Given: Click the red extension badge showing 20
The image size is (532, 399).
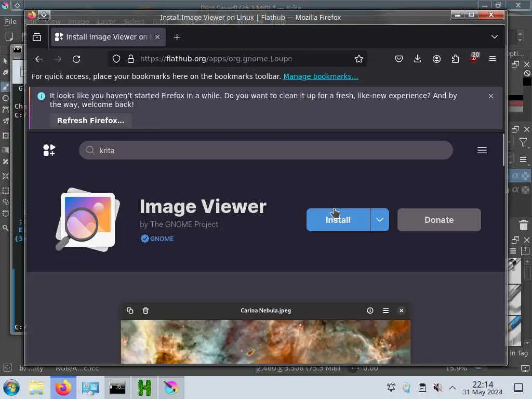Looking at the screenshot, I should [474, 57].
